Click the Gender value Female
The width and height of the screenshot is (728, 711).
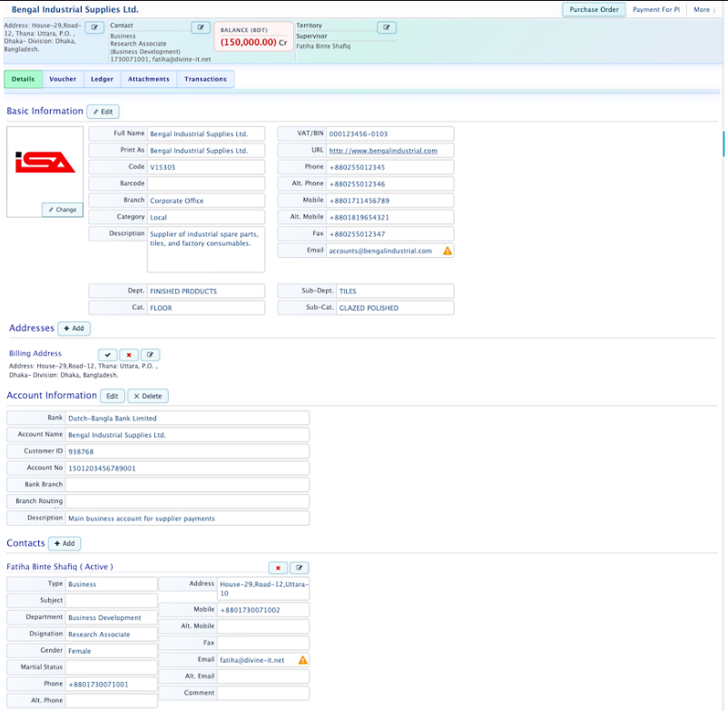(112, 651)
